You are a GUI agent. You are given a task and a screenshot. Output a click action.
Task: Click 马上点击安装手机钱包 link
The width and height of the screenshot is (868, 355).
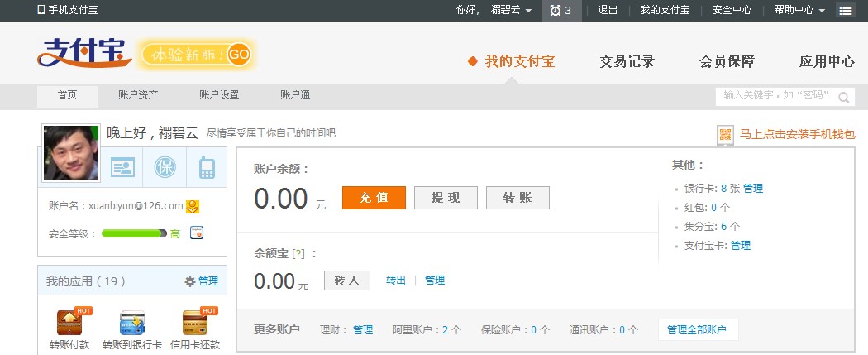(798, 134)
